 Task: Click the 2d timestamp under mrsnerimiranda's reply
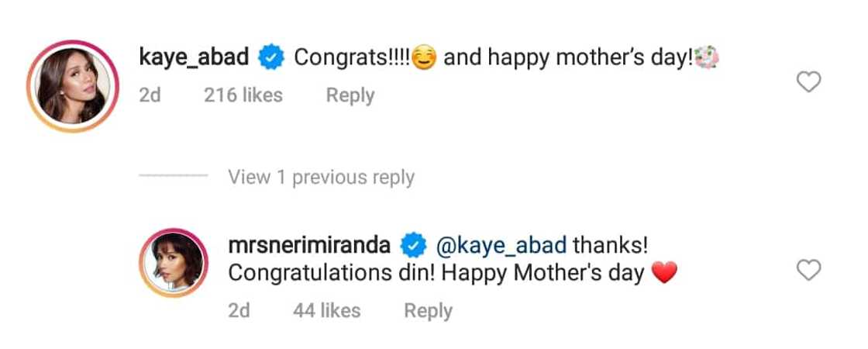[239, 311]
